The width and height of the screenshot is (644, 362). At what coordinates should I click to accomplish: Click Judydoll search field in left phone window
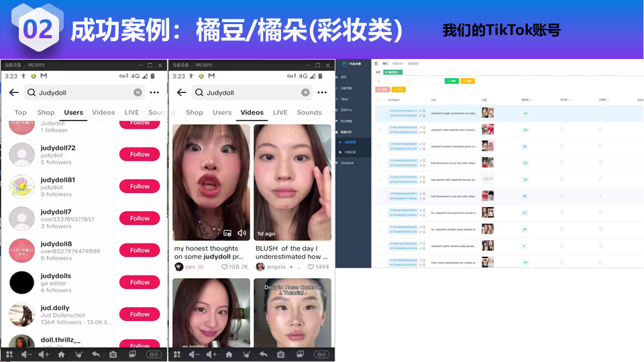pyautogui.click(x=85, y=93)
